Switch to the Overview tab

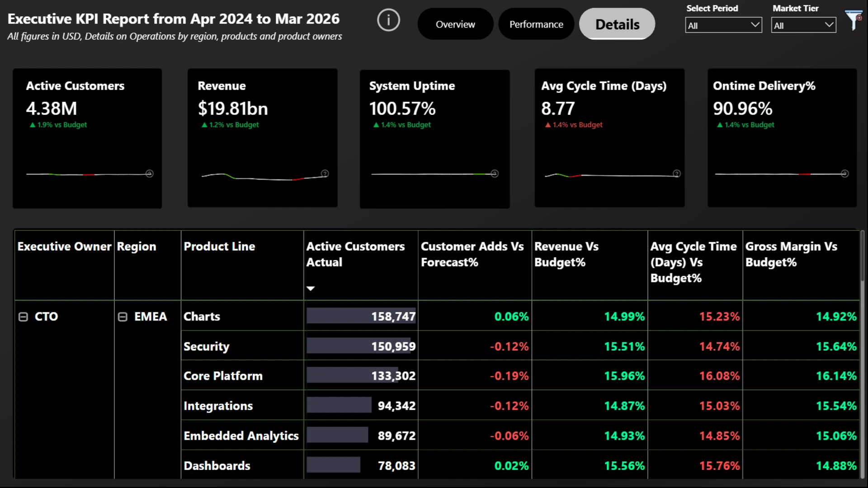pyautogui.click(x=455, y=24)
